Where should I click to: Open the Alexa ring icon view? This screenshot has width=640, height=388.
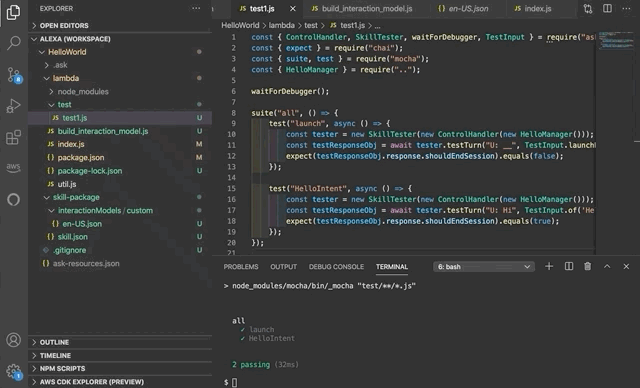(13, 200)
